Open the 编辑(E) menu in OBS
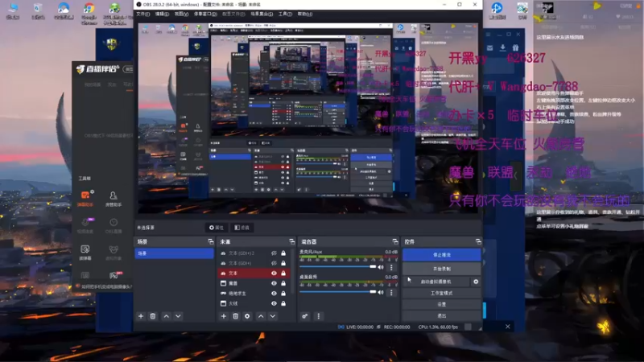644x362 pixels. coord(162,14)
